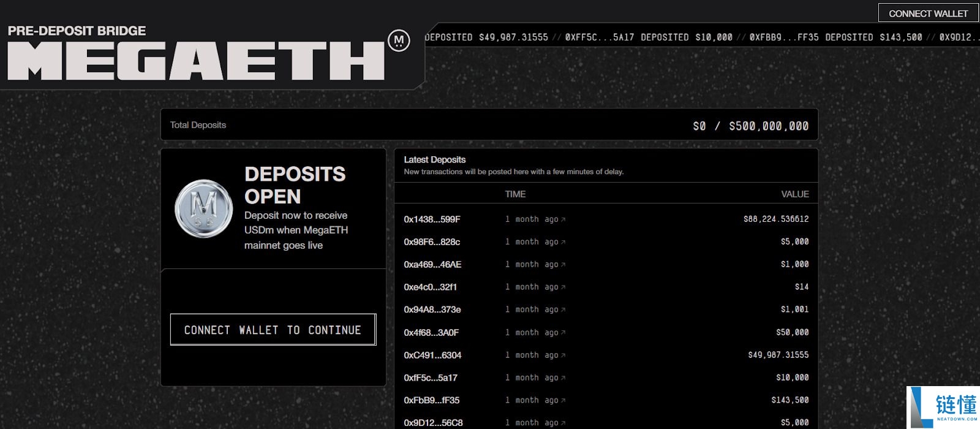Click the $0 / $500,000,000 total deposits figure
The height and width of the screenshot is (429, 980).
[750, 126]
